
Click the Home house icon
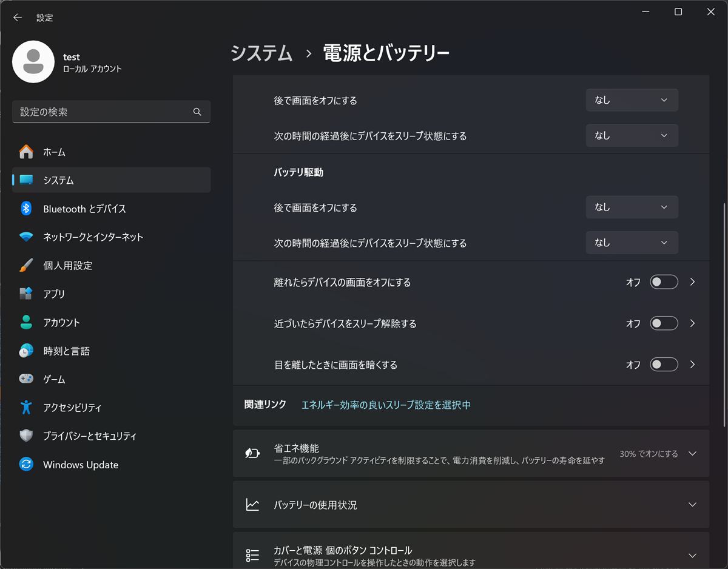[x=26, y=152]
